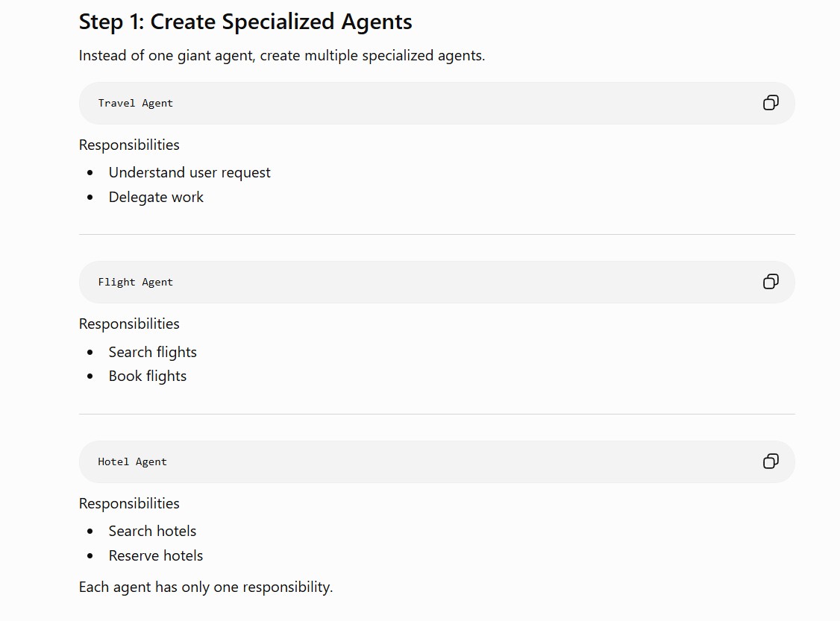The width and height of the screenshot is (840, 621).
Task: Click the divider line above Flight Agent block
Action: [436, 235]
